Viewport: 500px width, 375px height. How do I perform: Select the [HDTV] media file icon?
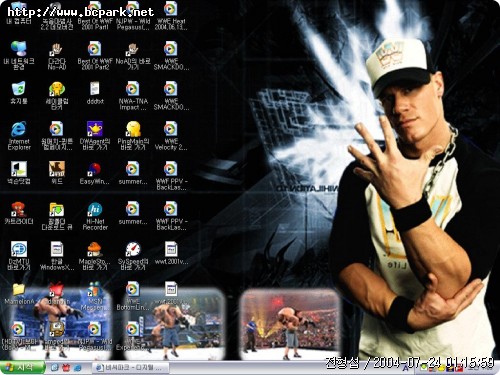[19, 335]
